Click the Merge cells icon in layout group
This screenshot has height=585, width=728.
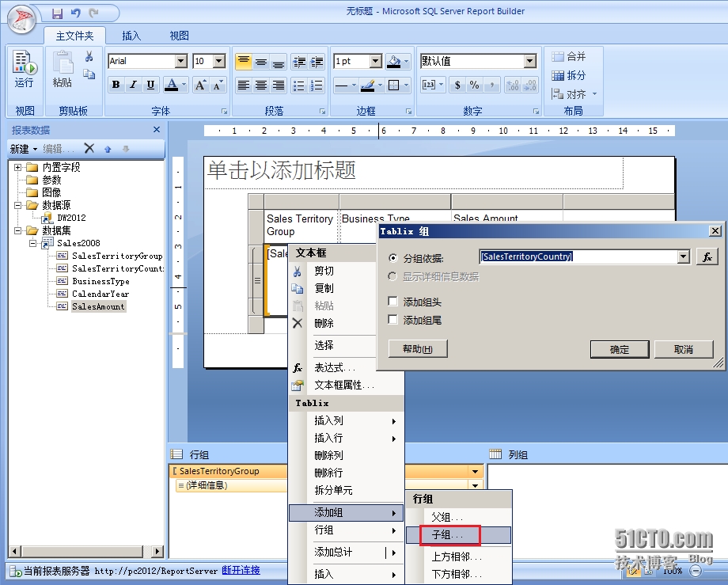(569, 57)
